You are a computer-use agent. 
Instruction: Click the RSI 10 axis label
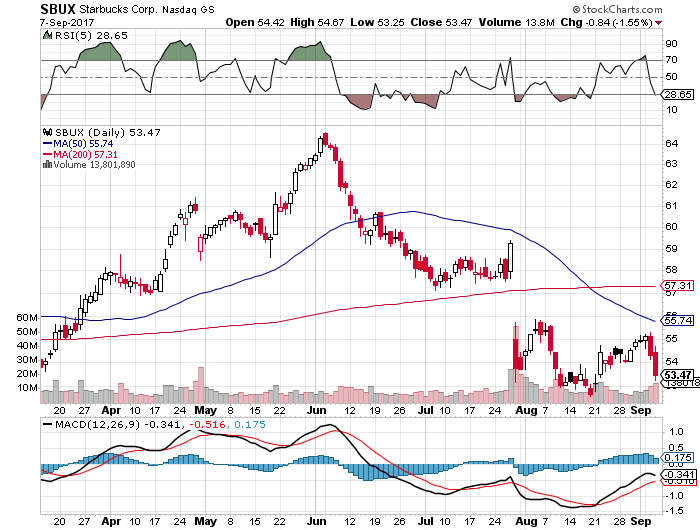671,109
